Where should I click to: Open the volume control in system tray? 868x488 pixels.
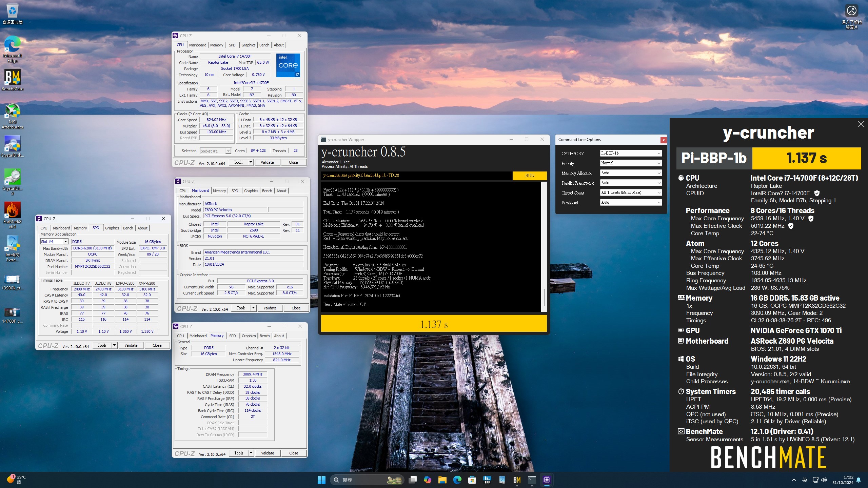point(824,480)
